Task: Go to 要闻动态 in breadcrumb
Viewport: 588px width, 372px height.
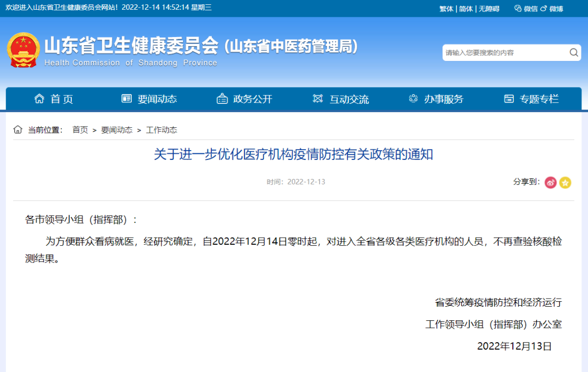Action: coord(117,129)
